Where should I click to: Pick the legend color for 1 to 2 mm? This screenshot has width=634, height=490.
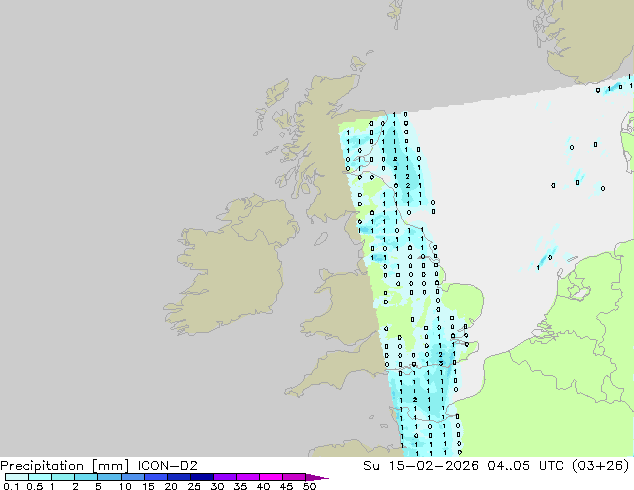(63, 477)
